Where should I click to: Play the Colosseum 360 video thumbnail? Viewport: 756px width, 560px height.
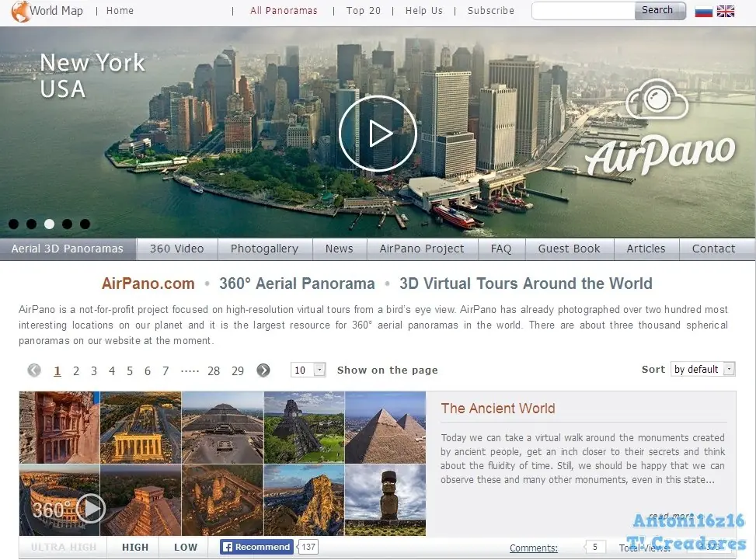pos(59,500)
